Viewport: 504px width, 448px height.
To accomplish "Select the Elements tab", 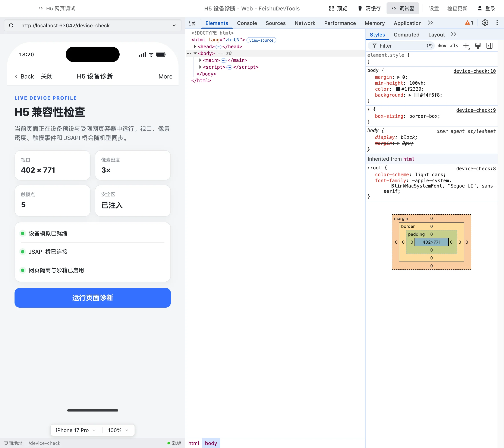I will click(x=217, y=23).
